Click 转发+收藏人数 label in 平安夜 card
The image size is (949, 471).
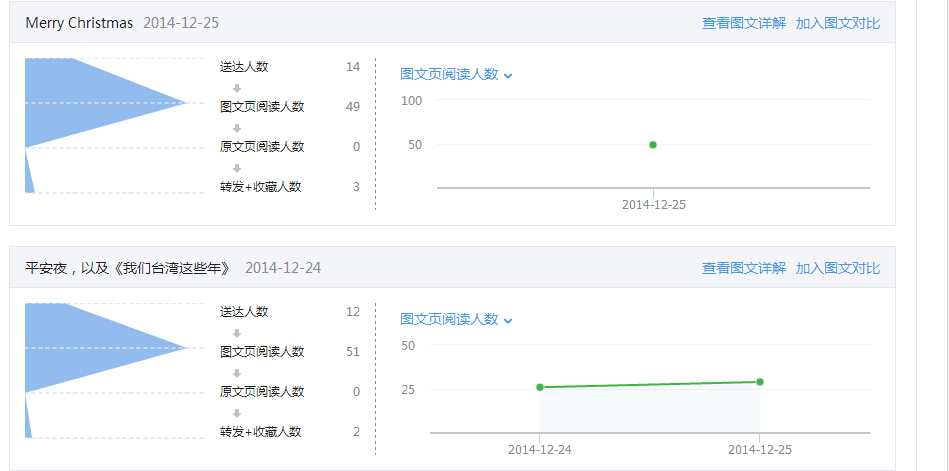(260, 432)
